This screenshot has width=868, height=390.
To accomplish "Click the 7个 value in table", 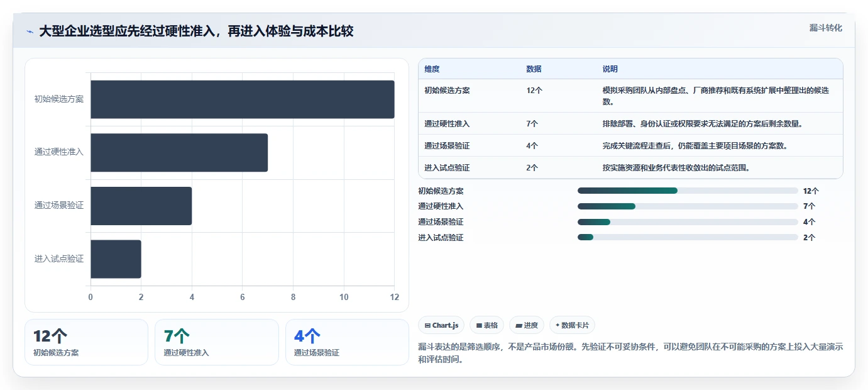I will pyautogui.click(x=532, y=124).
